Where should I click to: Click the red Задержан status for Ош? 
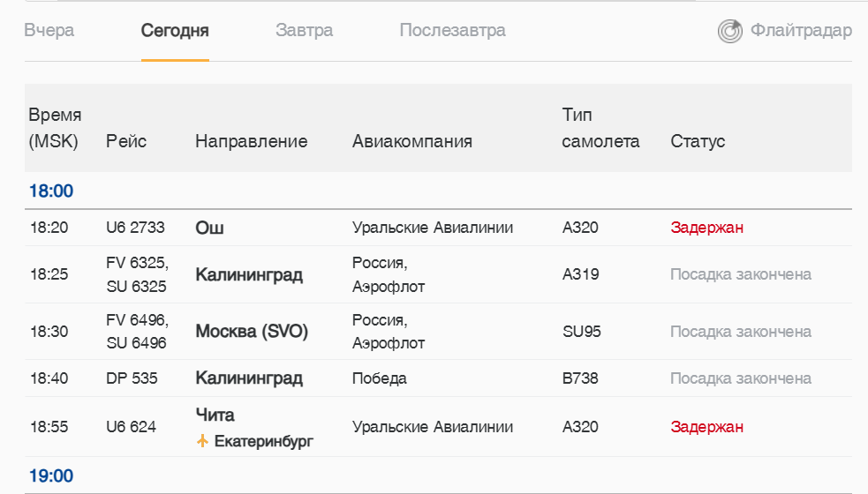point(706,228)
